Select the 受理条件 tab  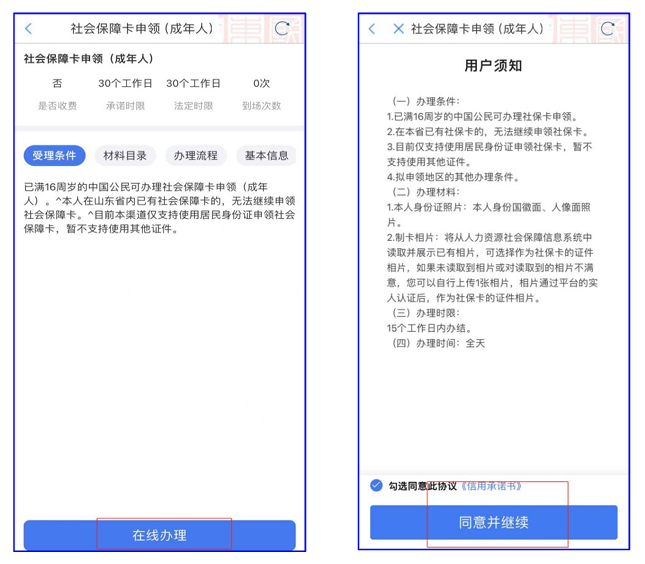click(54, 156)
